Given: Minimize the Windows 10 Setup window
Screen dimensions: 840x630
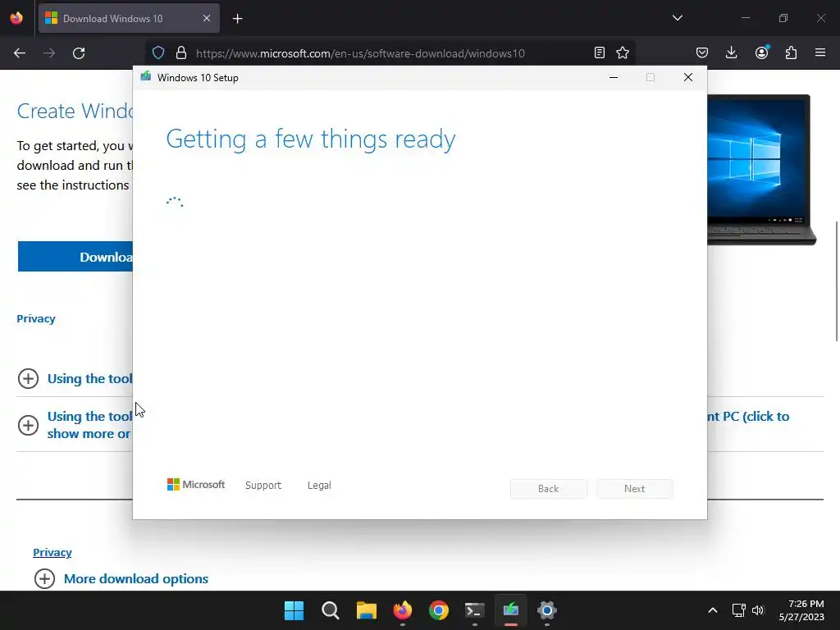Looking at the screenshot, I should tap(614, 78).
